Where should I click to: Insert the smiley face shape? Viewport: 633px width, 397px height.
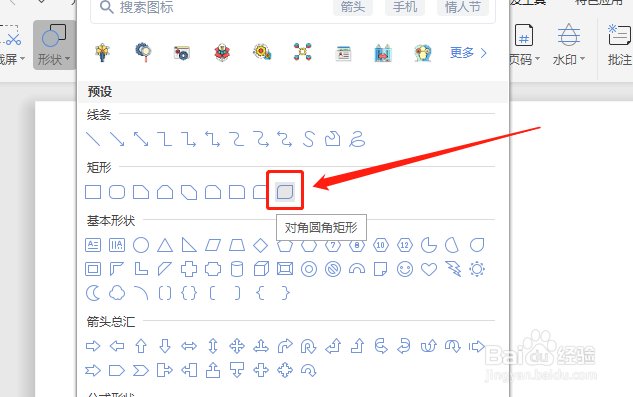(x=405, y=269)
